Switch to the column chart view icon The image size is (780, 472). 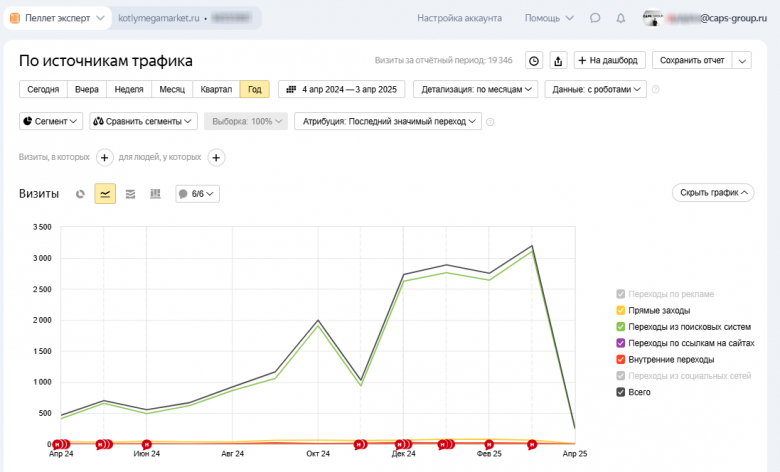click(x=155, y=194)
